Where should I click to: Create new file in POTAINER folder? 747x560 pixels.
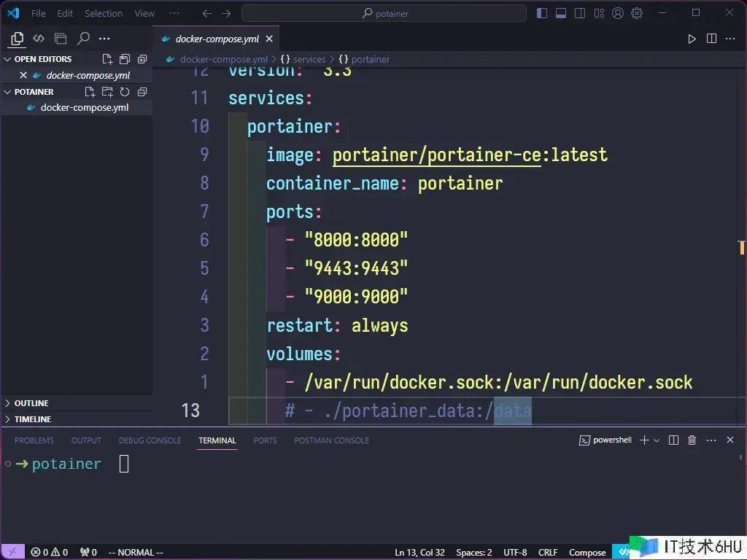point(90,92)
